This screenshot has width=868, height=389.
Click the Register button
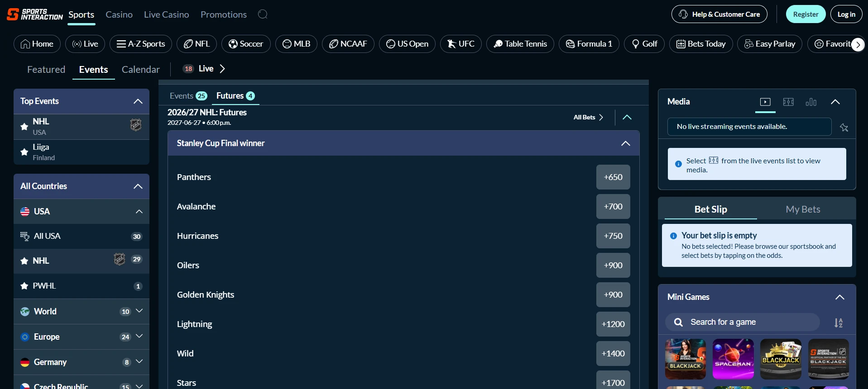pyautogui.click(x=806, y=14)
